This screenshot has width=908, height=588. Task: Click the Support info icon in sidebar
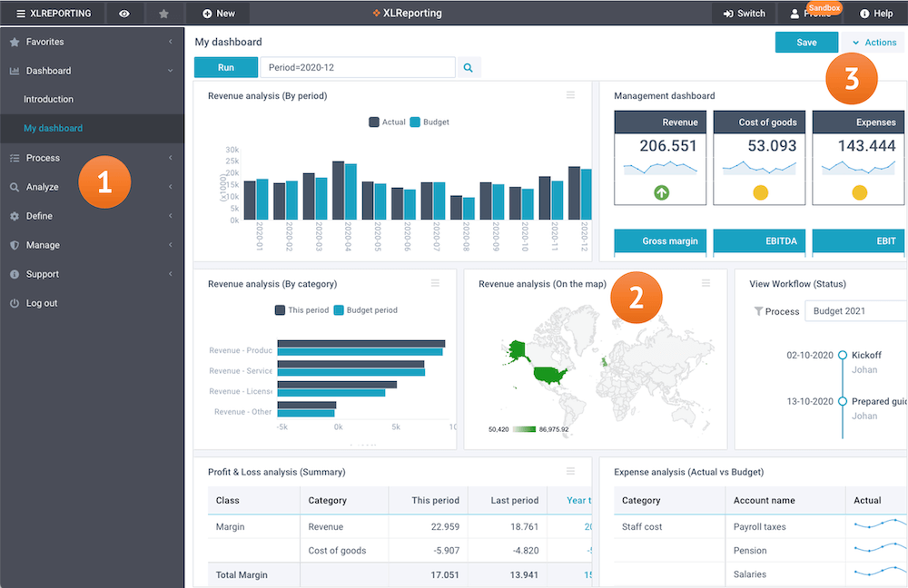tap(15, 274)
